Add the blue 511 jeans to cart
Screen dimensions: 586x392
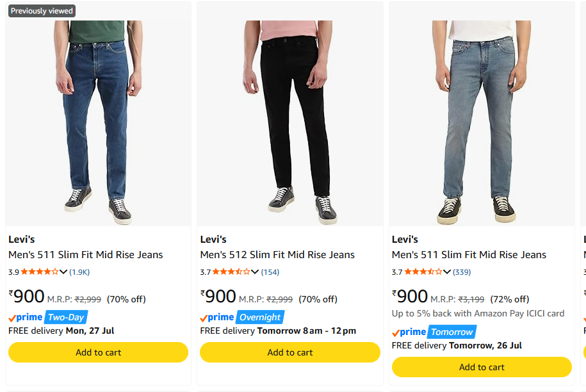98,352
